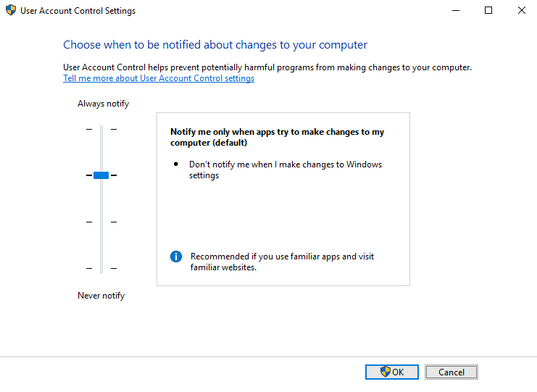
Task: Maximize the User Account Control Settings window
Action: [x=488, y=11]
